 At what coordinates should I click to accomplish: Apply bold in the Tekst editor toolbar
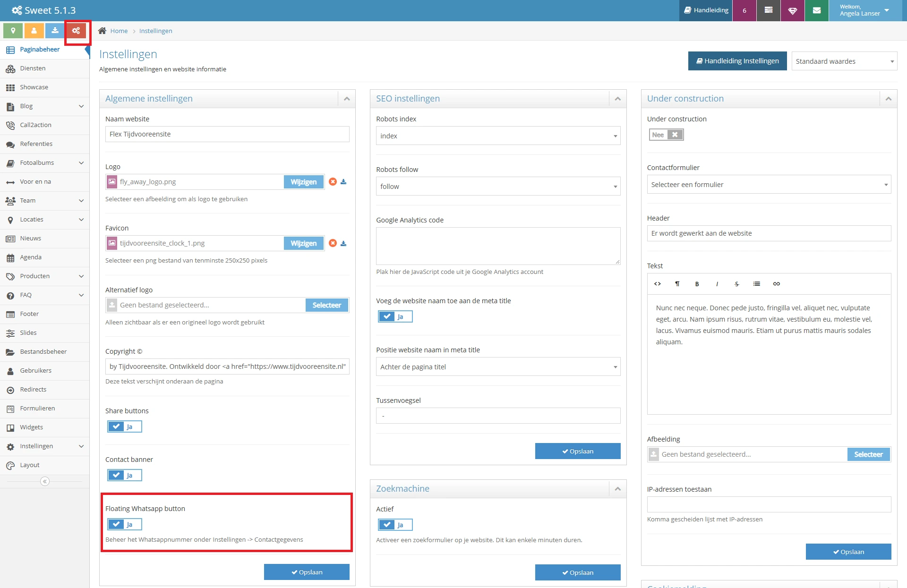click(697, 284)
